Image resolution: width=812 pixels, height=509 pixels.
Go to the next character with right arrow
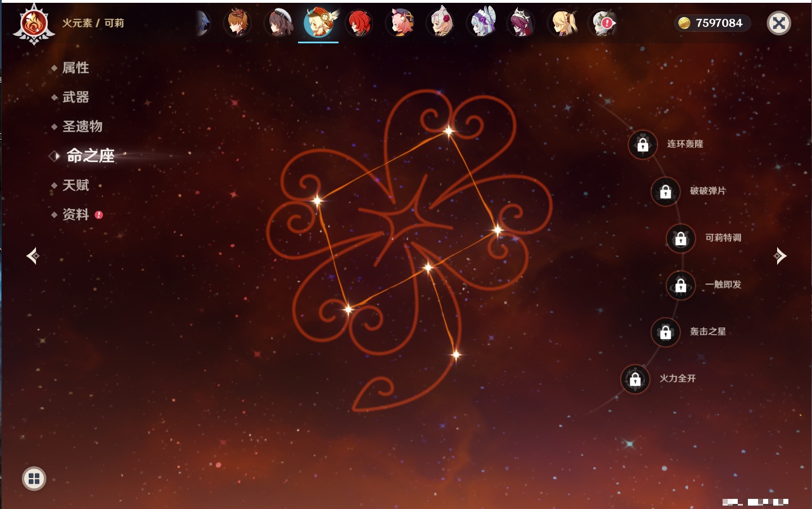780,256
